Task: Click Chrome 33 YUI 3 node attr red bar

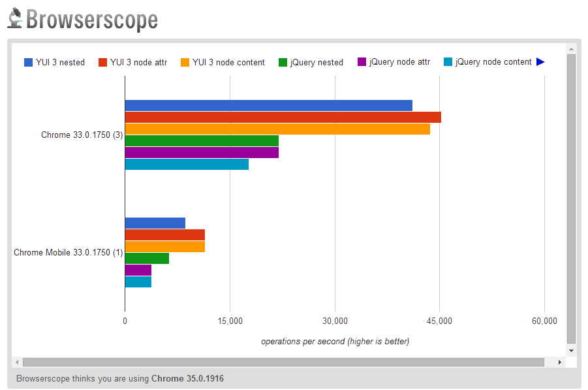Action: 283,118
